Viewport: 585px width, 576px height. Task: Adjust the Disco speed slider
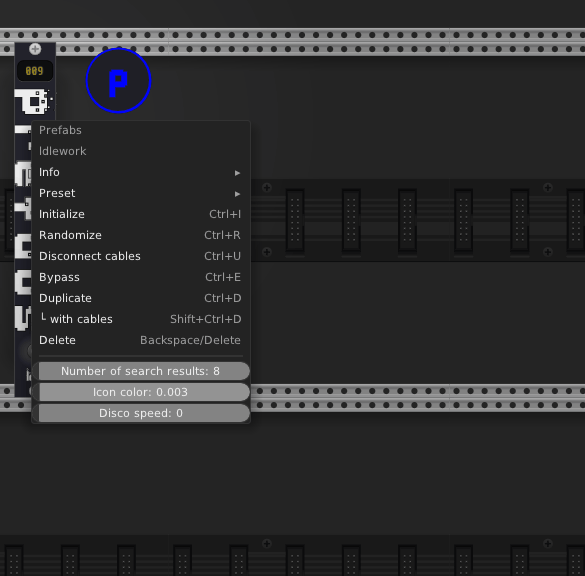141,413
